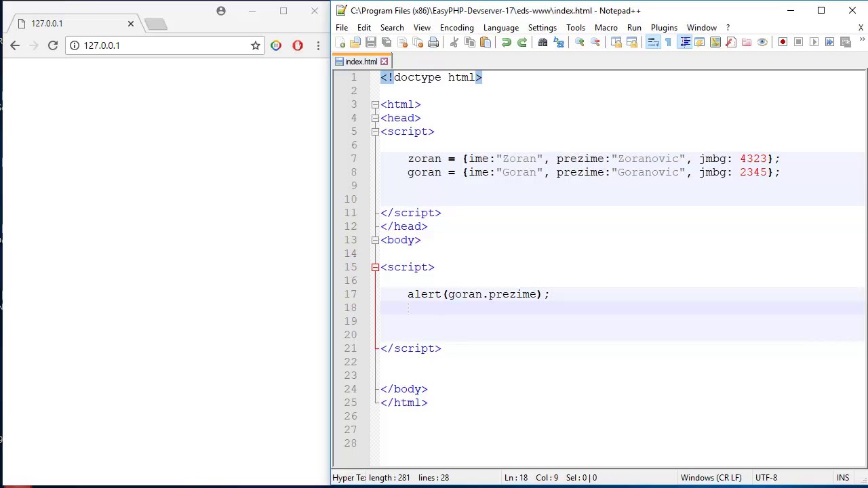Toggle synchronize vertical scrolling icon
The height and width of the screenshot is (488, 868).
click(x=616, y=42)
